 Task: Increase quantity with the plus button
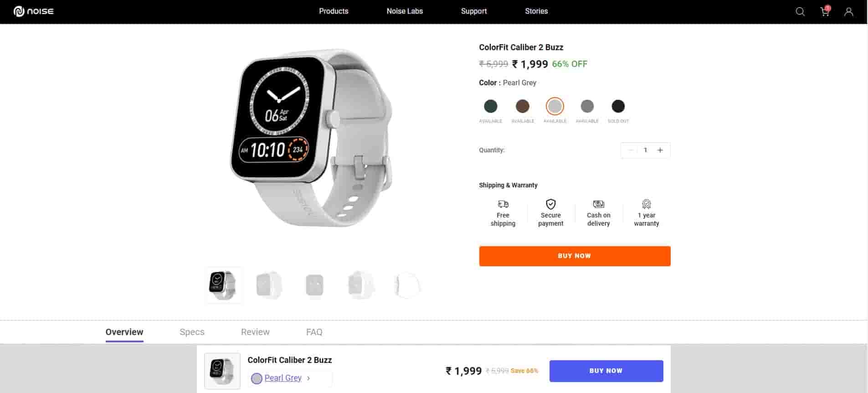[x=660, y=150]
